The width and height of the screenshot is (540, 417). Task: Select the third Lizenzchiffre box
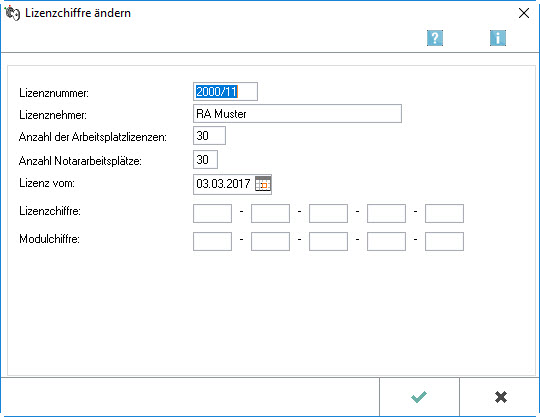(328, 213)
